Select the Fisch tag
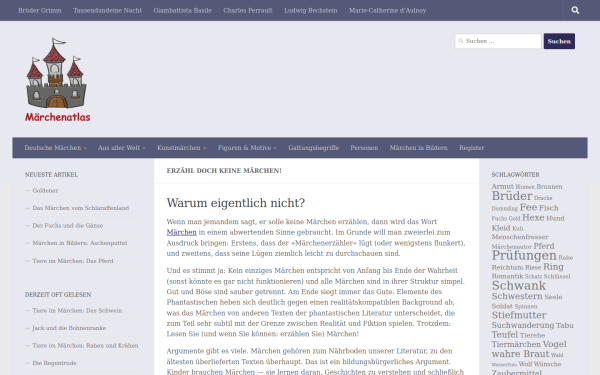The height and width of the screenshot is (375, 600). click(549, 208)
